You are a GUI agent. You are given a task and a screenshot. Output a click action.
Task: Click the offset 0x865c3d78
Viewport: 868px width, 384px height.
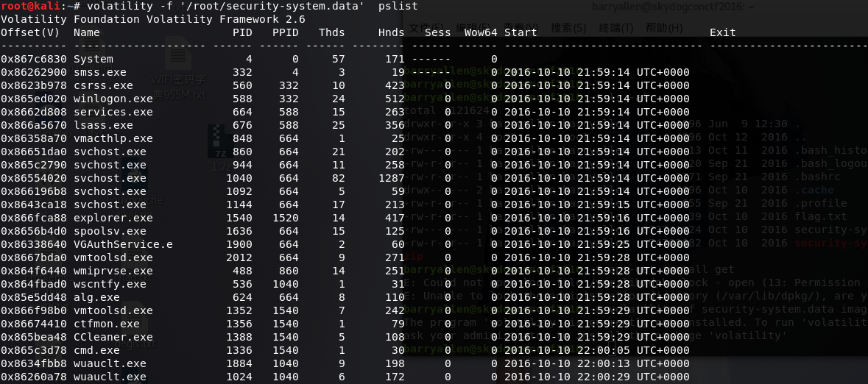click(x=34, y=351)
